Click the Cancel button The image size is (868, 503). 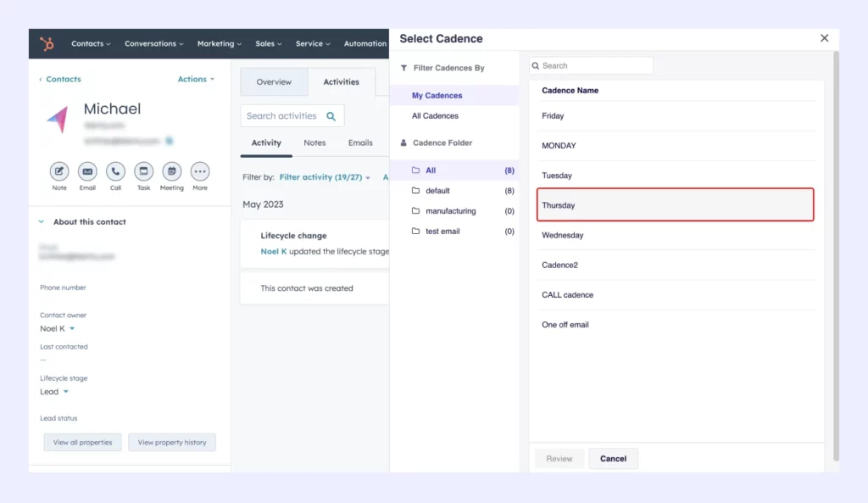coord(613,459)
